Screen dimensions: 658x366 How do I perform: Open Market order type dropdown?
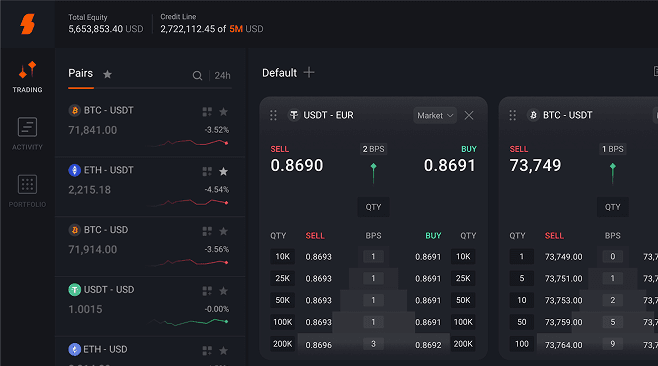point(435,115)
